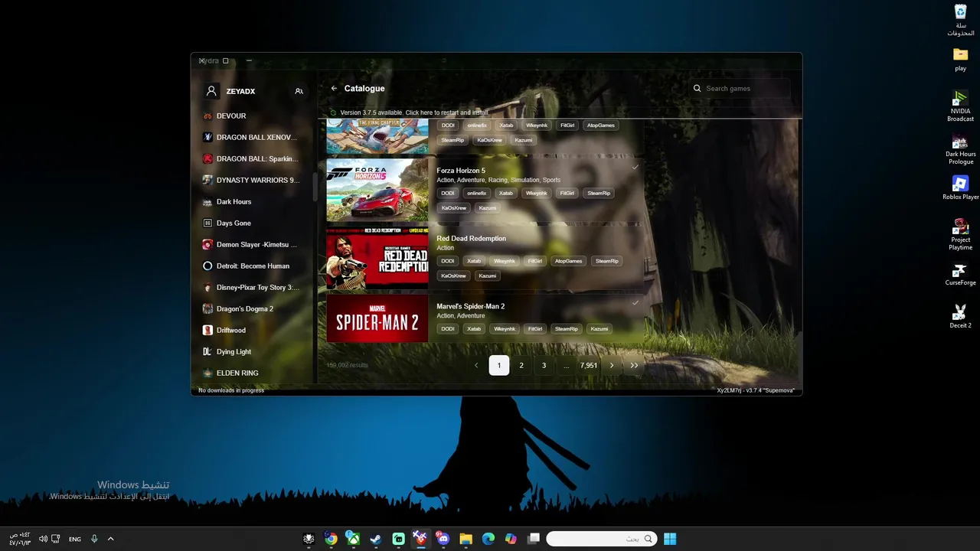Open Steam from the taskbar

coord(375,539)
